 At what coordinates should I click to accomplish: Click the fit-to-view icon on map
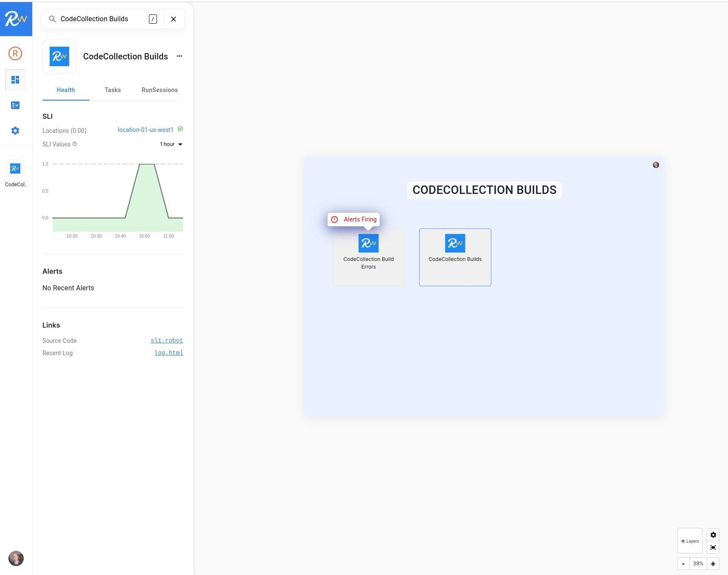713,547
